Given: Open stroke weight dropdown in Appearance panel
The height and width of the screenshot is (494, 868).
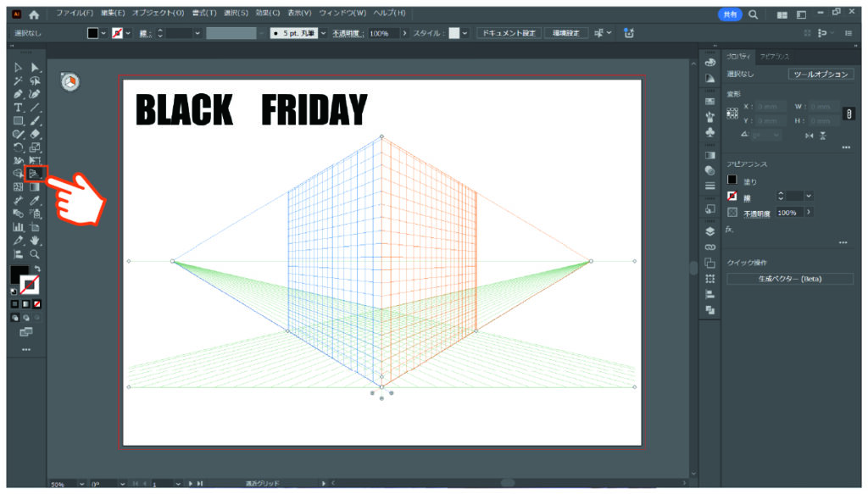Looking at the screenshot, I should pyautogui.click(x=809, y=196).
